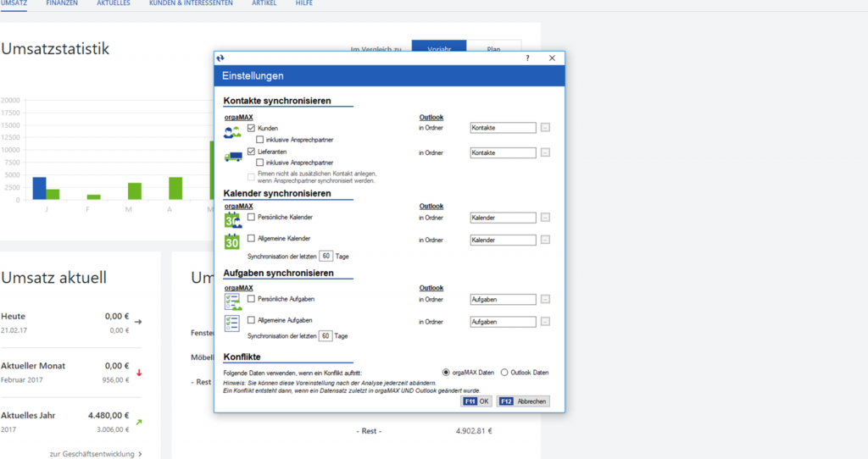Screen dimensions: 868x459
Task: Browse folder for Allgemeine Kalender field
Action: [x=545, y=240]
